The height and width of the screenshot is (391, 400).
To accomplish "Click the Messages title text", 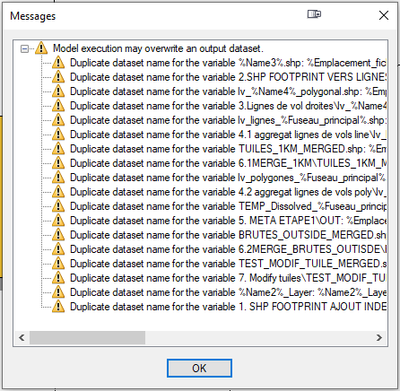I will (x=33, y=16).
